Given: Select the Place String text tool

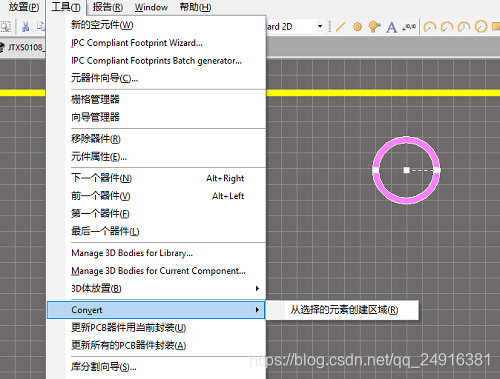Looking at the screenshot, I should point(392,27).
